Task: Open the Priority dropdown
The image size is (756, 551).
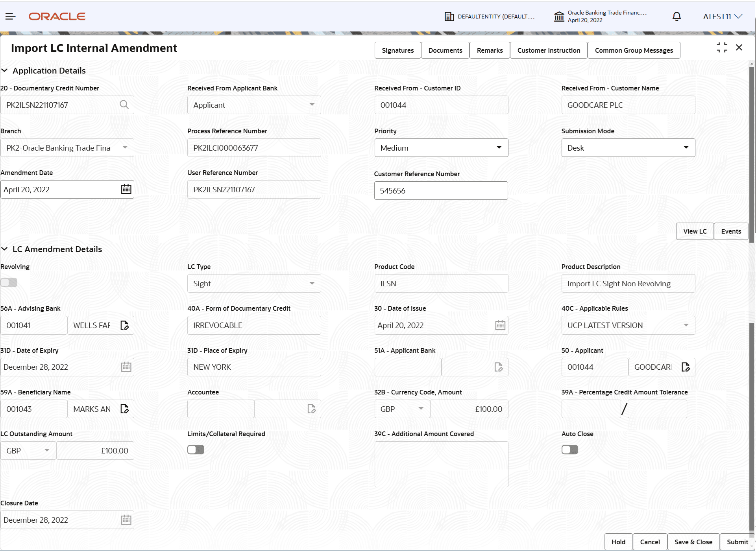Action: pyautogui.click(x=441, y=147)
